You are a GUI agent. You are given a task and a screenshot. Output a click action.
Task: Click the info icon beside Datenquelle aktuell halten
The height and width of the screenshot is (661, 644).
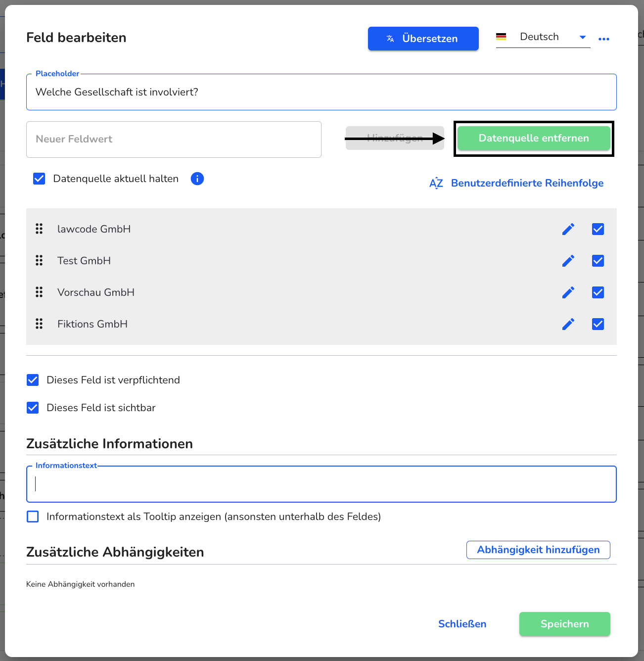197,179
